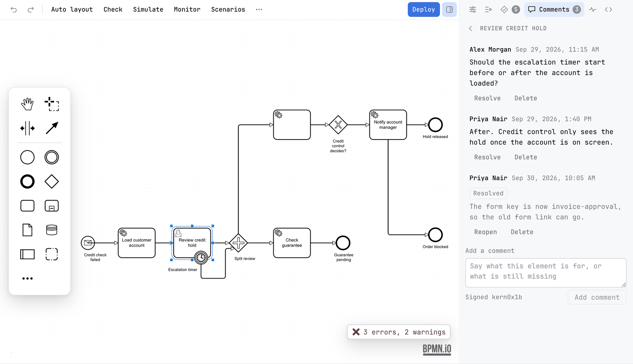Open the Scenarios menu
The height and width of the screenshot is (364, 633).
click(228, 9)
